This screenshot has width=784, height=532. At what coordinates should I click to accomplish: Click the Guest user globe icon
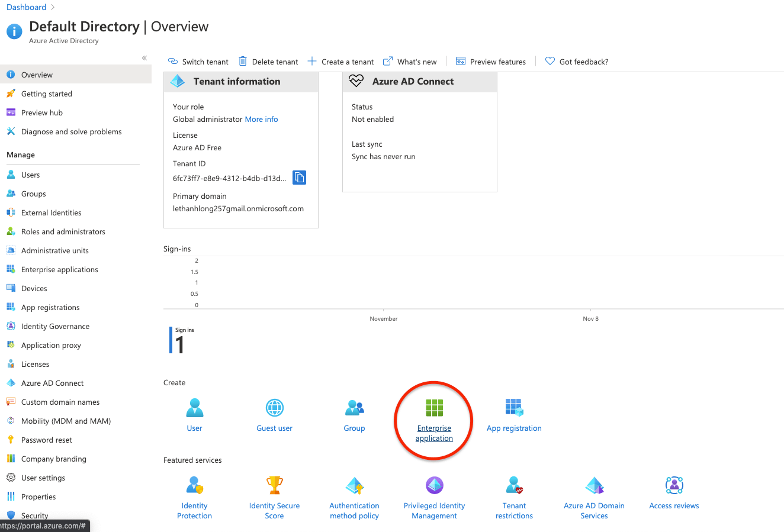(x=275, y=408)
